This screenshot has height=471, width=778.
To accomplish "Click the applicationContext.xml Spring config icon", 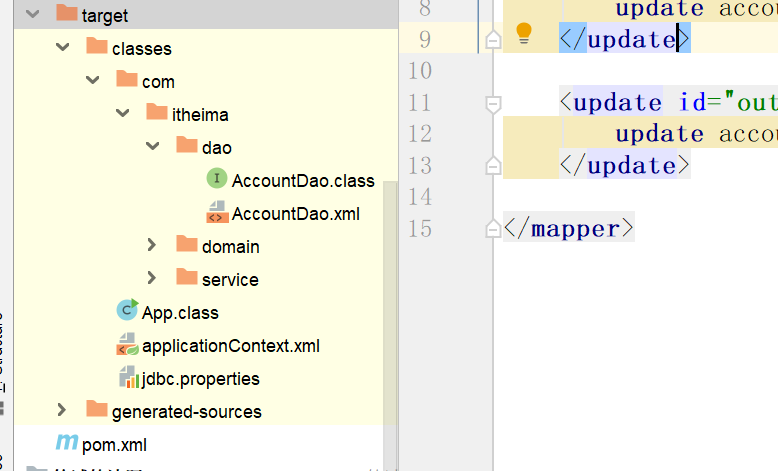I will point(127,346).
